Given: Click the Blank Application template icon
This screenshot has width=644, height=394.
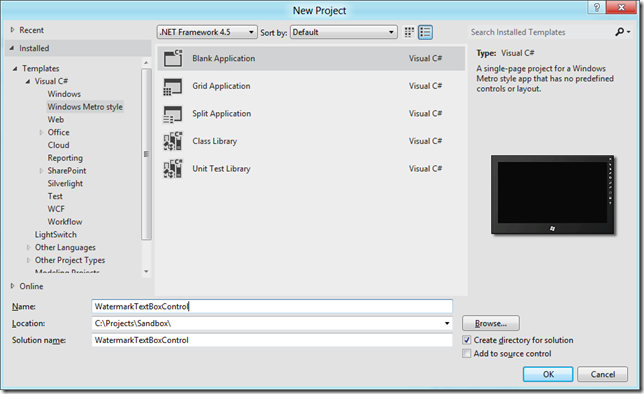Looking at the screenshot, I should coord(173,58).
